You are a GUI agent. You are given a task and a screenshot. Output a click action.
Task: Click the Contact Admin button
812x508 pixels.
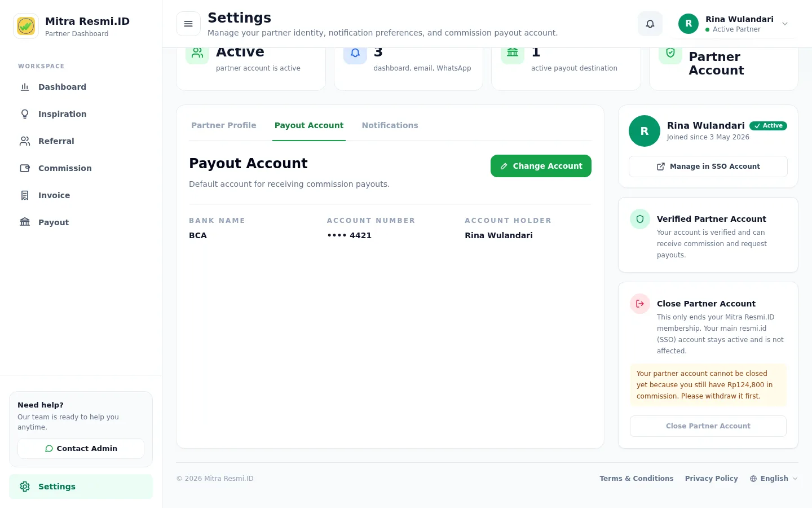(x=81, y=449)
